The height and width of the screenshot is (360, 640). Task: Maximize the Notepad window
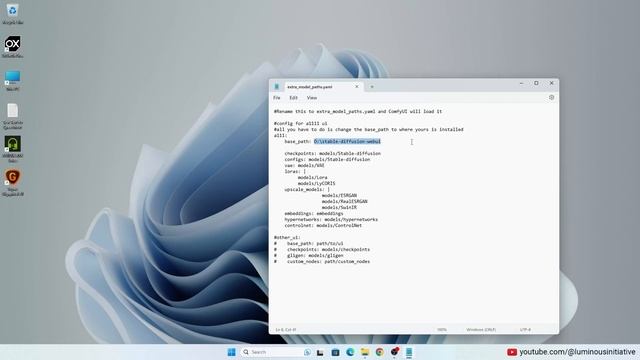coord(536,83)
